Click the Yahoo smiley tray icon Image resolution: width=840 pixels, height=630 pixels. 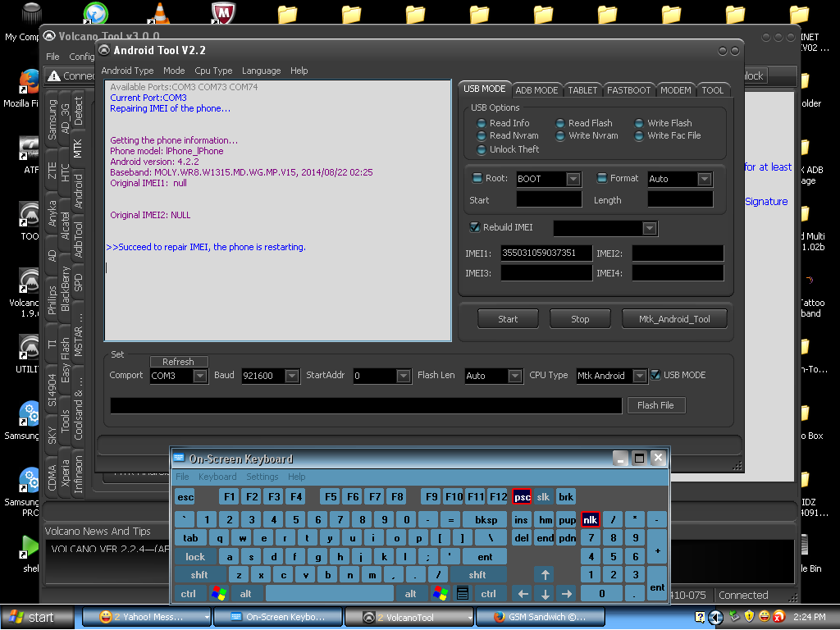[x=765, y=617]
